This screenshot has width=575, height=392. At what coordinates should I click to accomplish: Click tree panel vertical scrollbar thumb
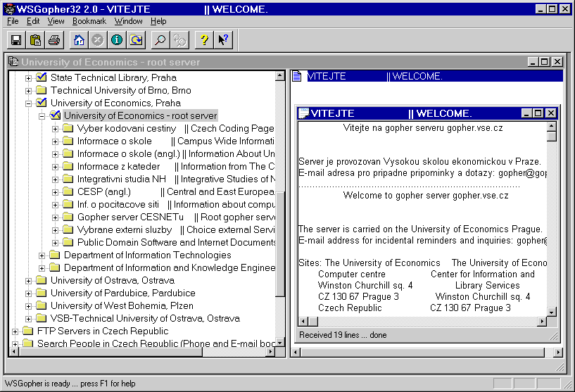tap(280, 244)
